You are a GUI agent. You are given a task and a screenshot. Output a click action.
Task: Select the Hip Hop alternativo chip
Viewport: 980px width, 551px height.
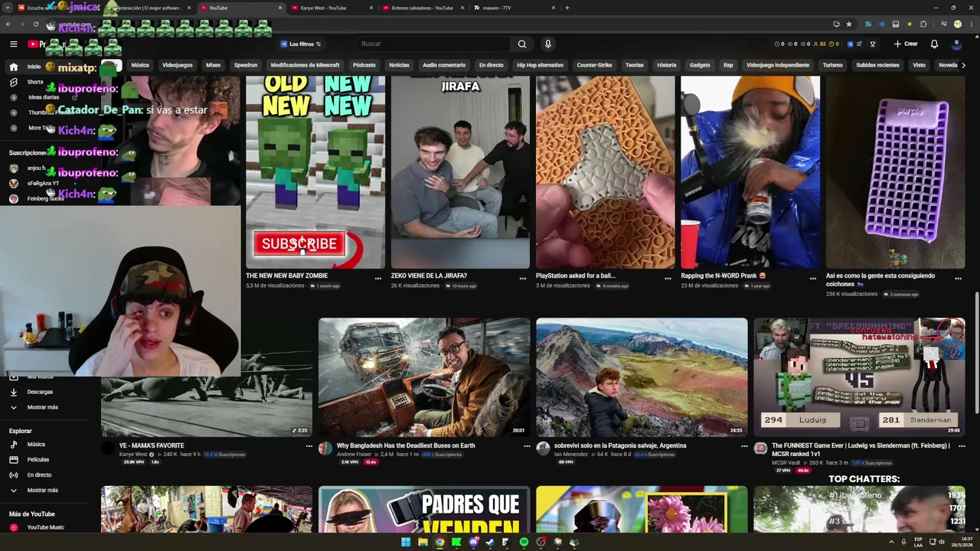point(540,65)
